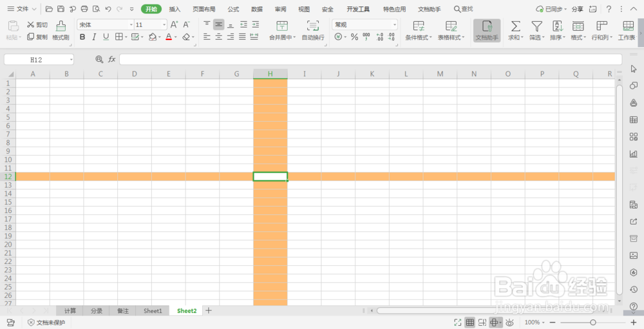Click the insert function fx icon
Image resolution: width=644 pixels, height=329 pixels.
click(111, 60)
